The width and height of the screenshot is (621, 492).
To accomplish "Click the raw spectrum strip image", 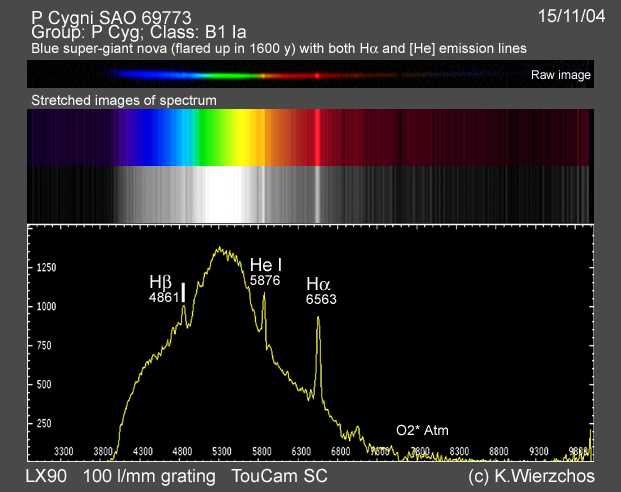I will point(310,74).
